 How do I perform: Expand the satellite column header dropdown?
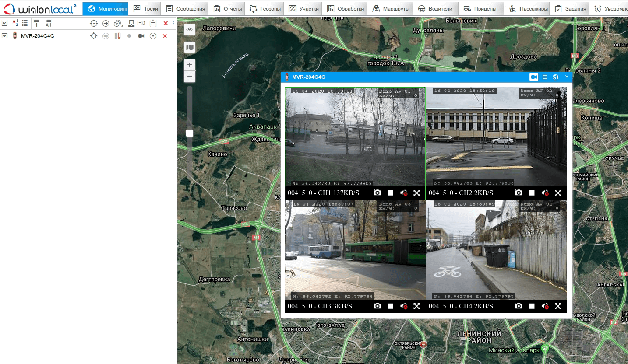pos(118,24)
